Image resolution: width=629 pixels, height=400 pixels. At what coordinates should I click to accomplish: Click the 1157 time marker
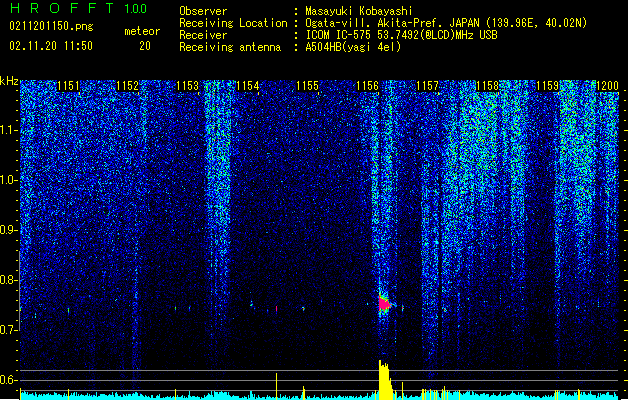click(x=428, y=86)
